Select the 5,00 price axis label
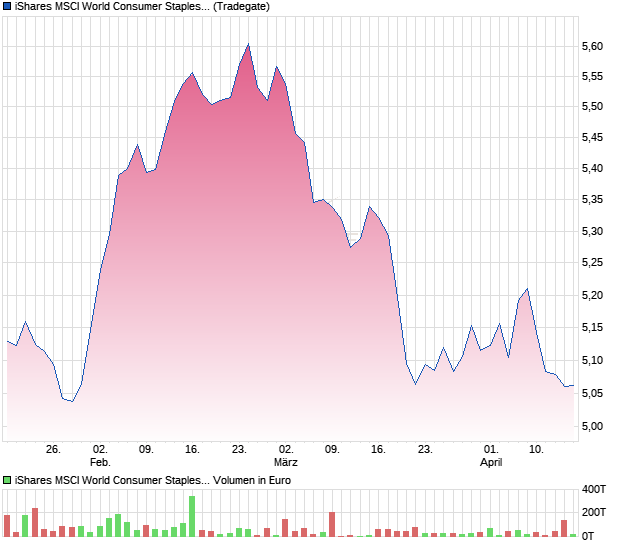 [x=592, y=426]
